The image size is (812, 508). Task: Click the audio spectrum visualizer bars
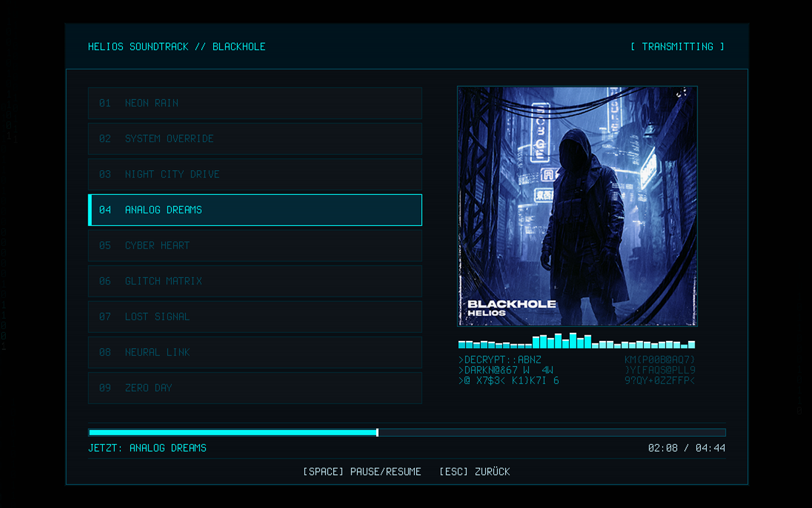(x=577, y=344)
